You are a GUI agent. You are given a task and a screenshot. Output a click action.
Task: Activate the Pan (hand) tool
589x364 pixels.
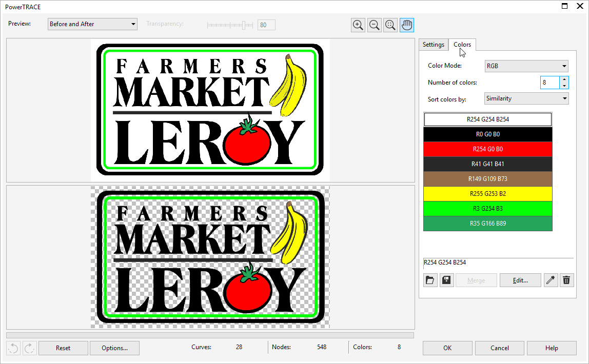tap(406, 25)
